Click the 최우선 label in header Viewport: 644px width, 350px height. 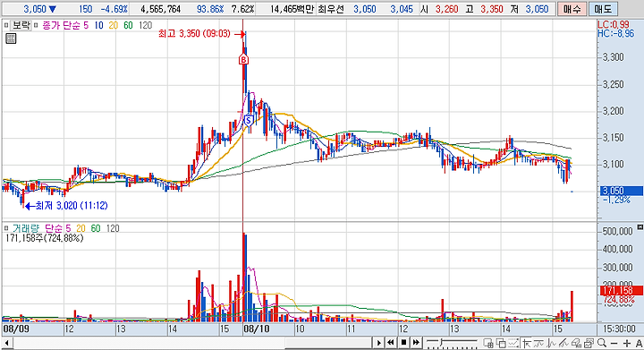point(331,9)
